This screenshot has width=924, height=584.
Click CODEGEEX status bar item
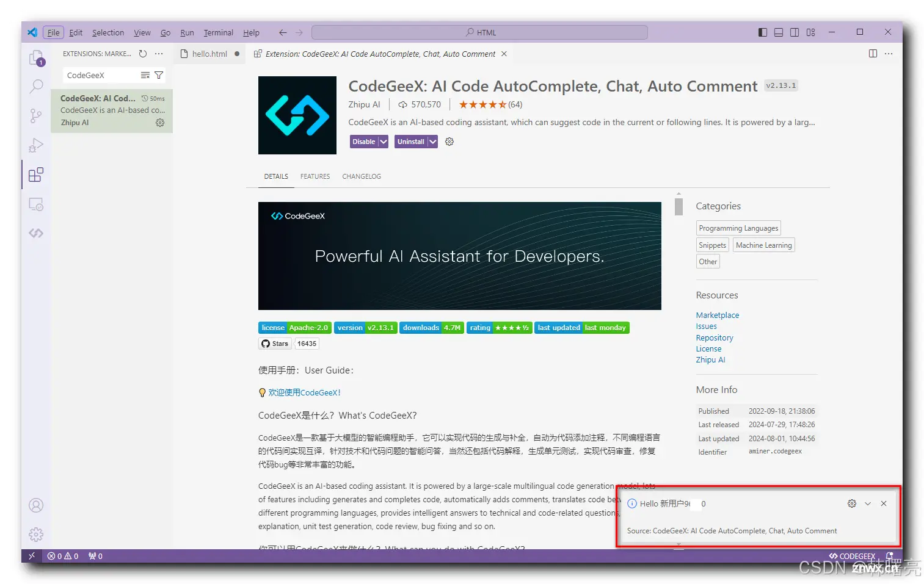[x=852, y=556]
